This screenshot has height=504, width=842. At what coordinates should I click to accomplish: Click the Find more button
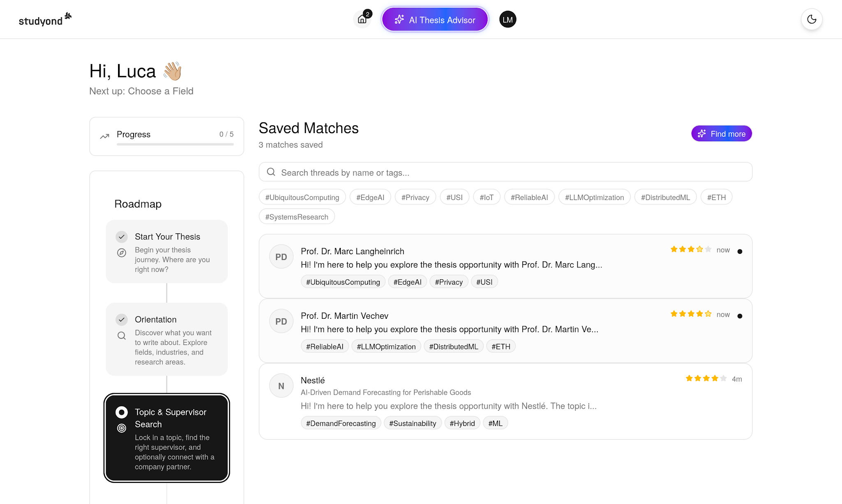point(721,133)
